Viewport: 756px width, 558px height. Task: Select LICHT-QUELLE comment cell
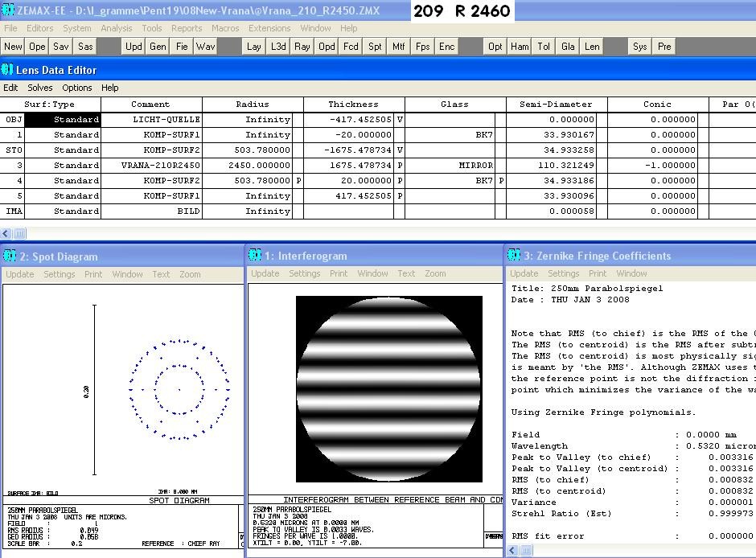tap(151, 120)
